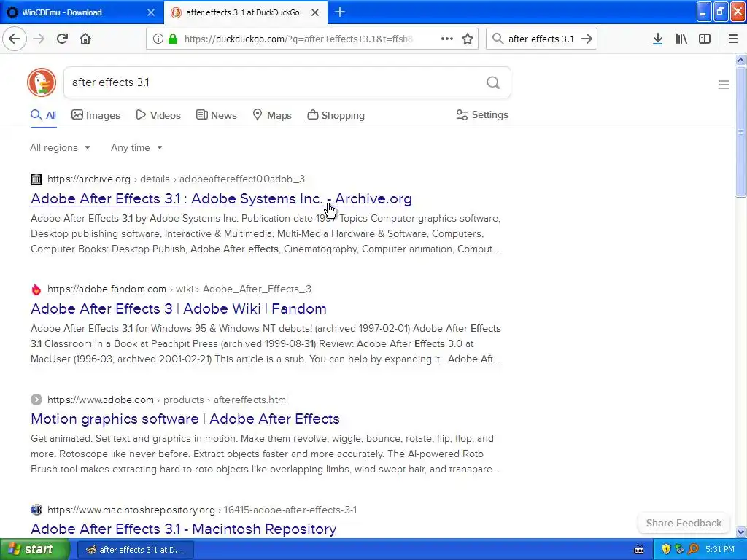This screenshot has height=560, width=747.
Task: Click the forward navigation arrow
Action: point(39,39)
